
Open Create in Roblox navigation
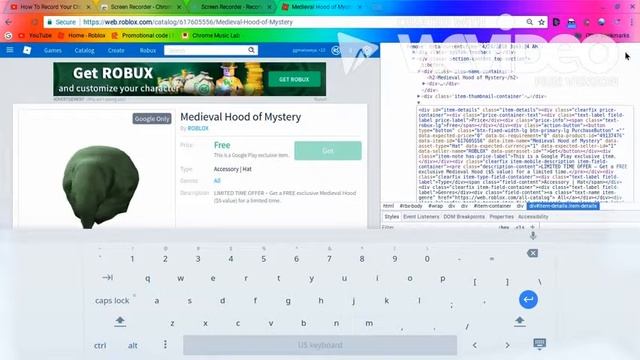(116, 50)
